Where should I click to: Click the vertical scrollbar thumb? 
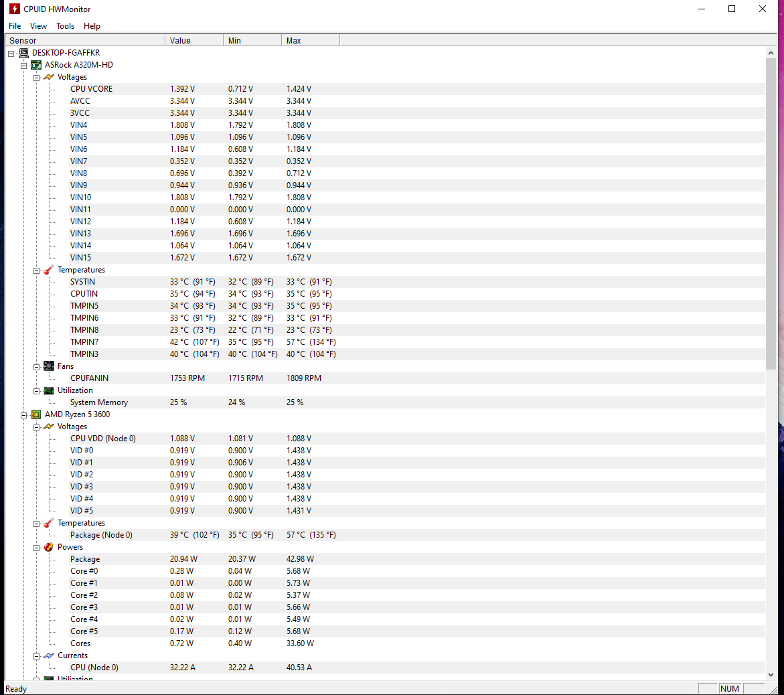point(771,214)
